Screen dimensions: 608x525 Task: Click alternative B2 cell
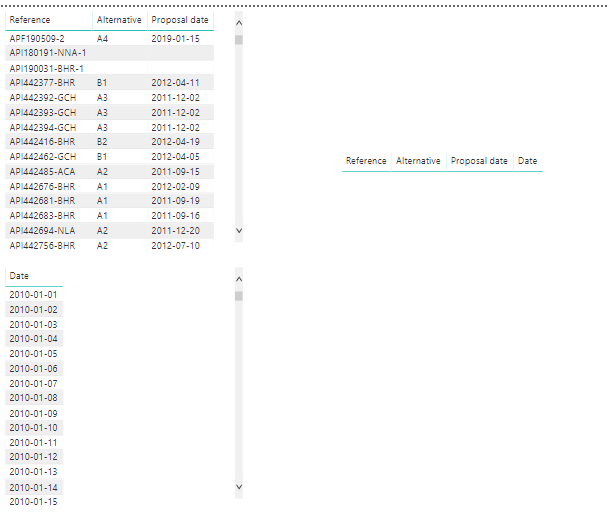click(102, 142)
